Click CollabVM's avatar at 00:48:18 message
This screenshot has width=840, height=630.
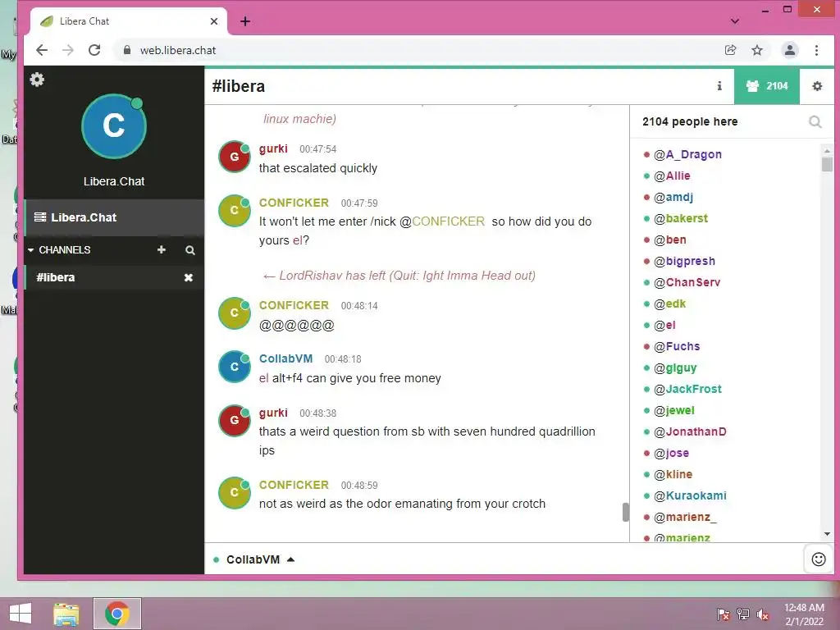click(x=234, y=367)
